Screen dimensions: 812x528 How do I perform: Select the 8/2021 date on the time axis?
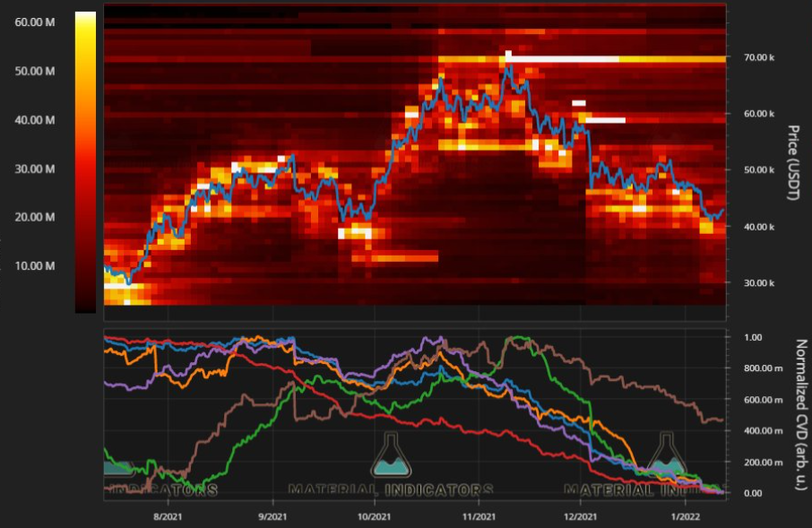(x=168, y=516)
